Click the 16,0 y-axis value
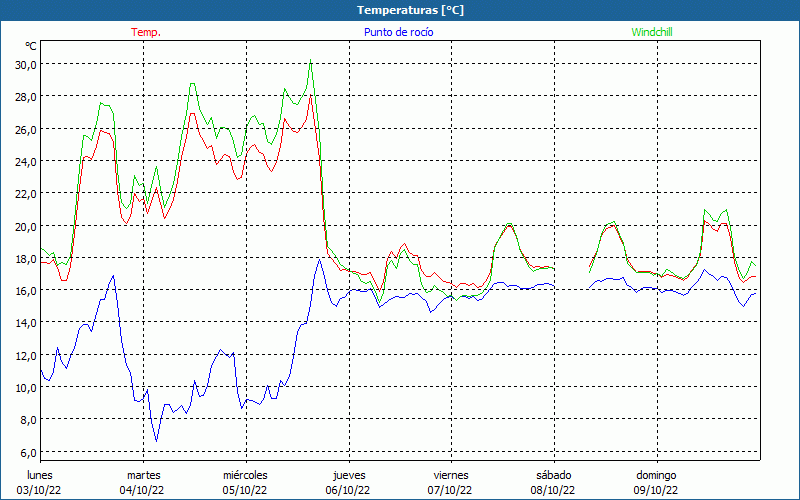 (26, 291)
